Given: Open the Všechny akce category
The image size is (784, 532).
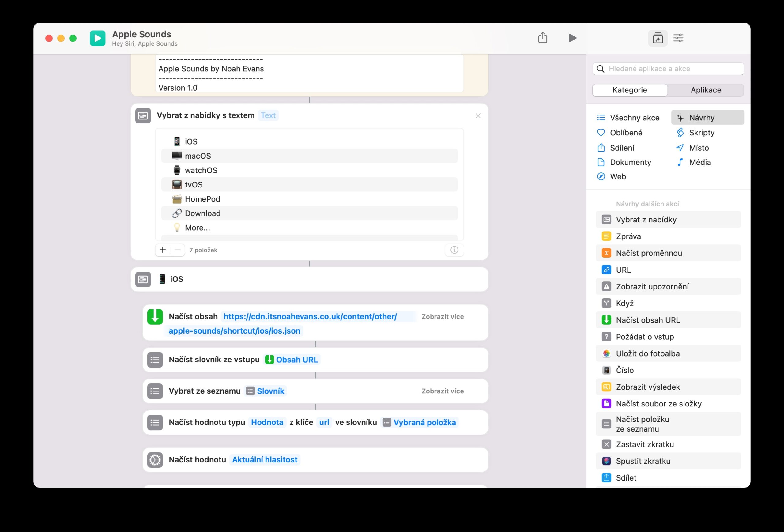Looking at the screenshot, I should (634, 118).
